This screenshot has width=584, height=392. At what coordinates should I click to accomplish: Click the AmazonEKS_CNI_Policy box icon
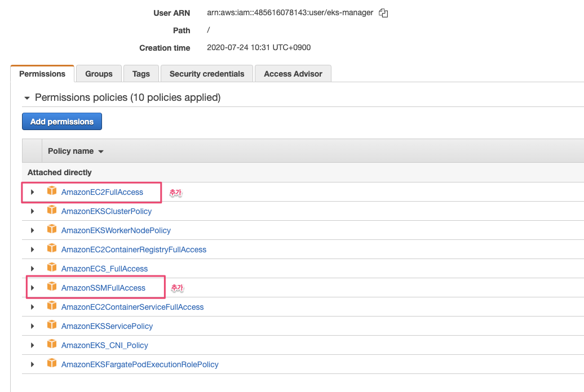52,344
